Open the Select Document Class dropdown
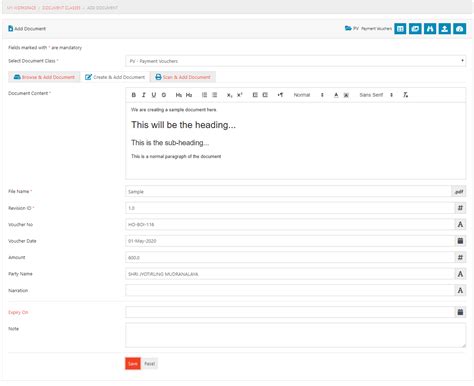474x386 pixels. (x=296, y=61)
